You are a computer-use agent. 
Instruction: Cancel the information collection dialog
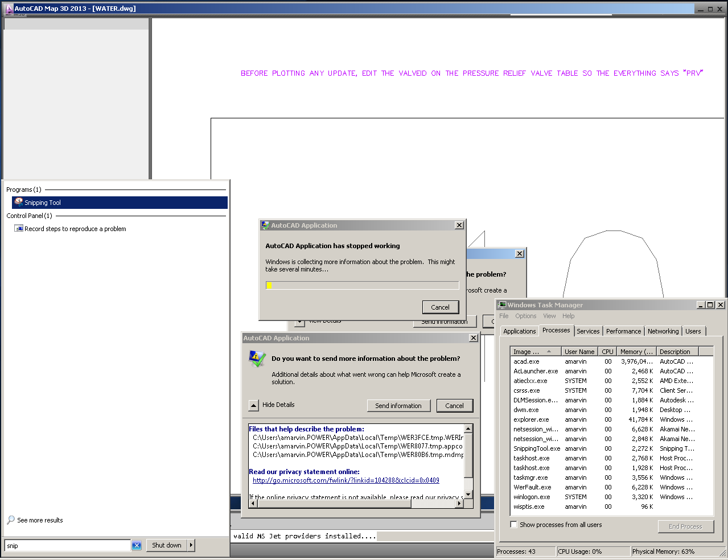pyautogui.click(x=441, y=307)
